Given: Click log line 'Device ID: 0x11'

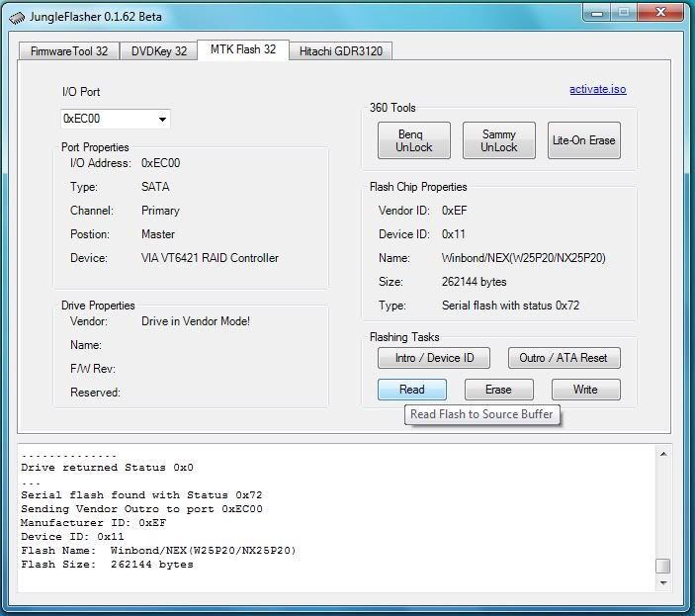Looking at the screenshot, I should click(x=72, y=537).
